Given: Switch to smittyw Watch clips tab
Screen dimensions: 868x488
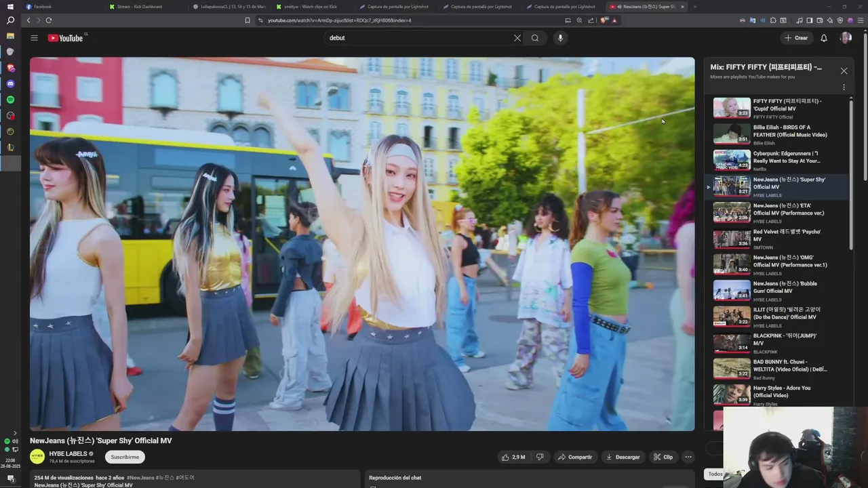Looking at the screenshot, I should [313, 7].
